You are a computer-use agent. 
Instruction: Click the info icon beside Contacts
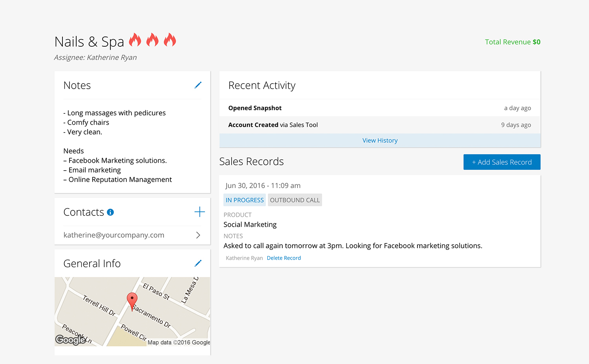point(110,212)
